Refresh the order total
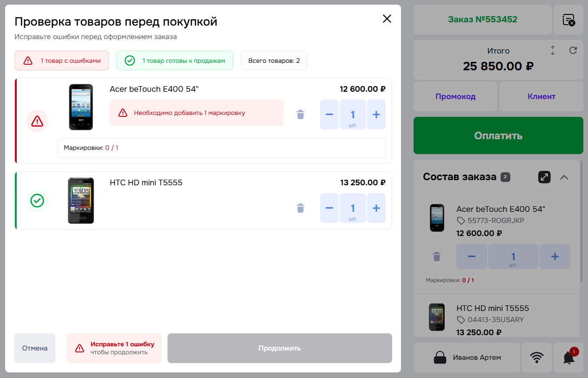This screenshot has width=588, height=378. pyautogui.click(x=573, y=50)
